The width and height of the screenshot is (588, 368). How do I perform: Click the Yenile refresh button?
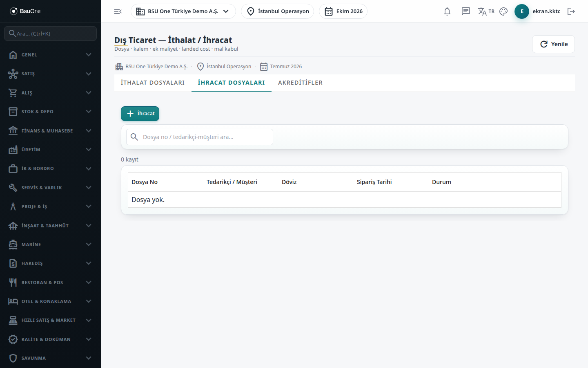point(553,44)
